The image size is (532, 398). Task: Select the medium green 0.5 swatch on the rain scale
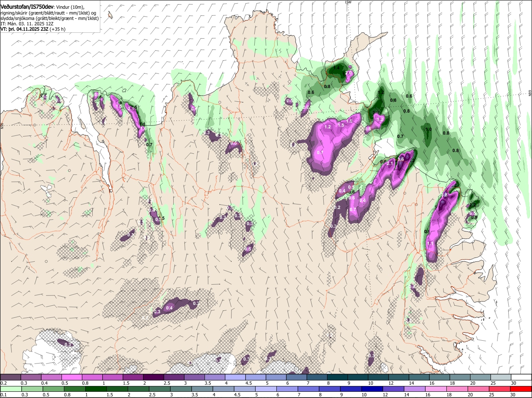(54, 389)
